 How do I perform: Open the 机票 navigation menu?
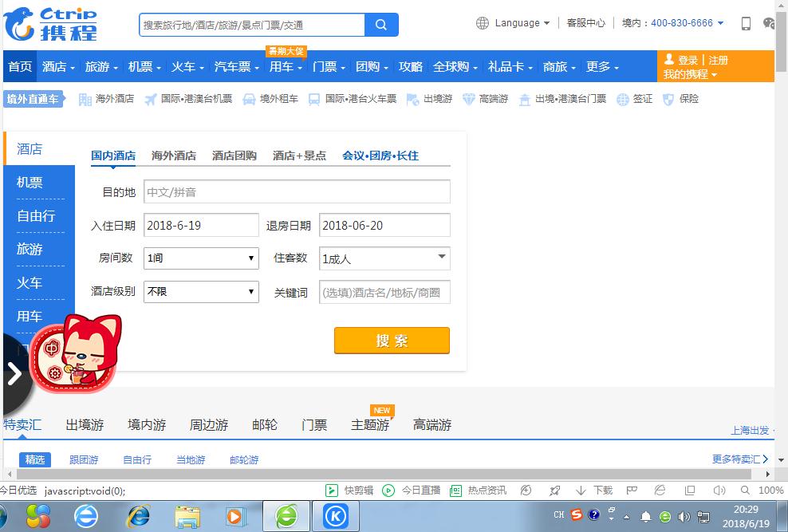point(141,67)
